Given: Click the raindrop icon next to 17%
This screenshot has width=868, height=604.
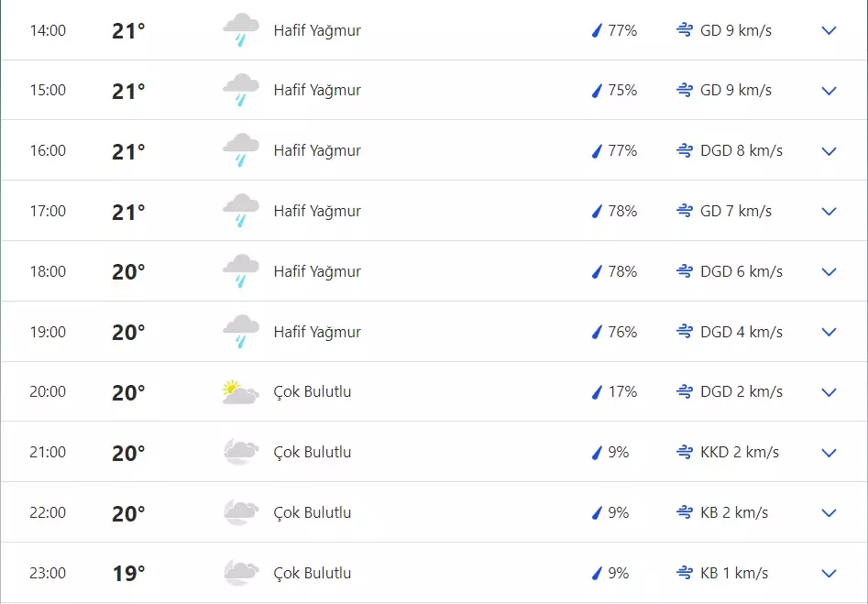Looking at the screenshot, I should 596,392.
